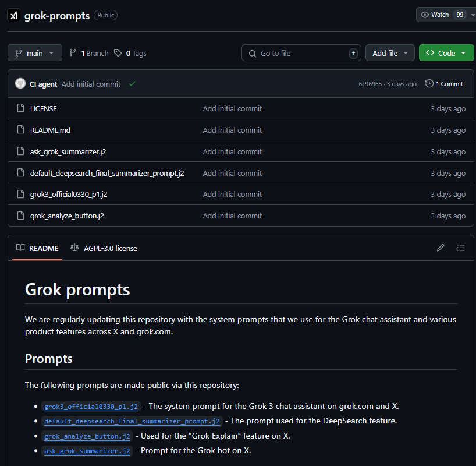Click the CI agent author name

point(43,84)
